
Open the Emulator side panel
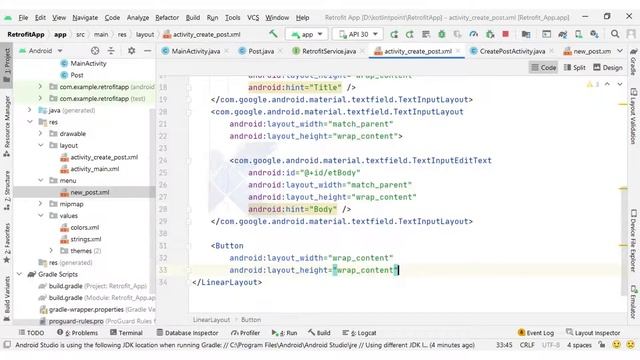click(633, 302)
